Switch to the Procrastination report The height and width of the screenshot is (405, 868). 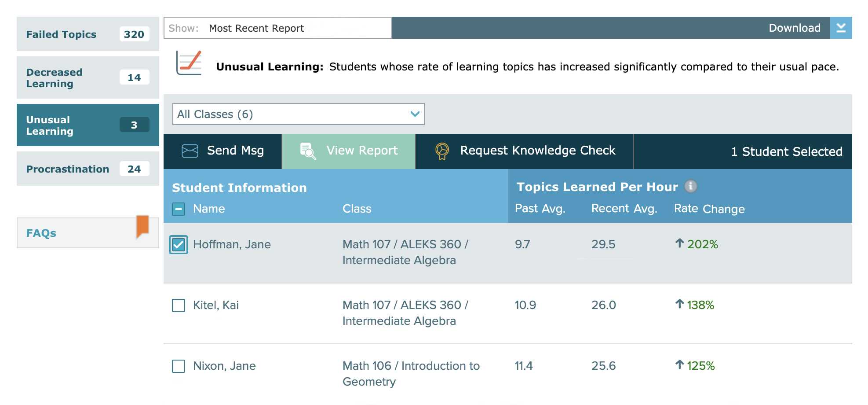[68, 169]
